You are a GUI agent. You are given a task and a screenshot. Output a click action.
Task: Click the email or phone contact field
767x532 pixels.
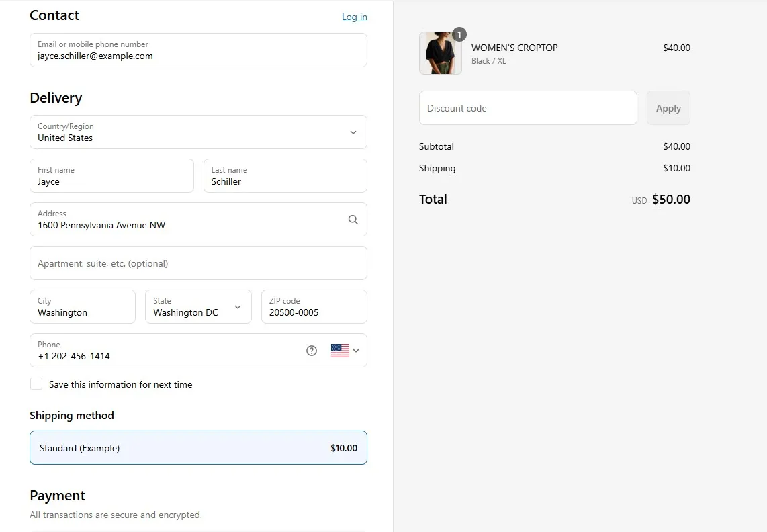point(198,50)
